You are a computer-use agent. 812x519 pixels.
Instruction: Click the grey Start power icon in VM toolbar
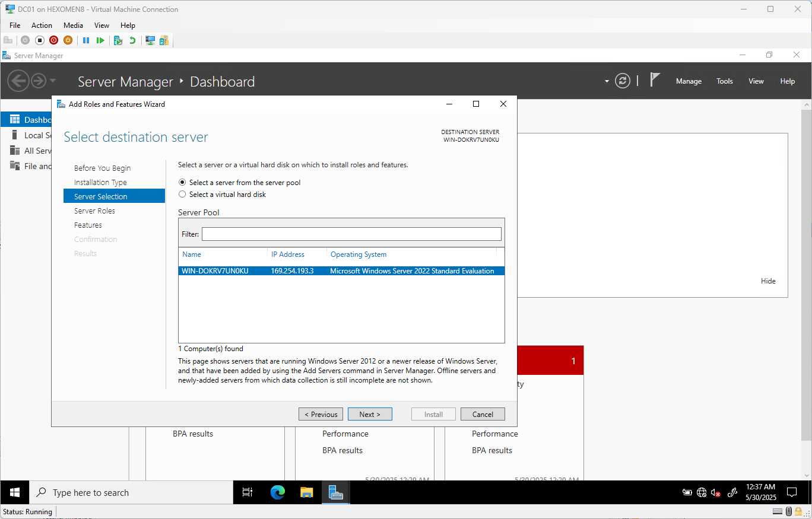(25, 40)
